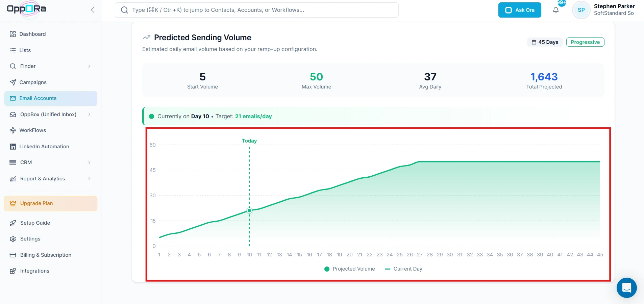Open the Campaigns paper-plane icon
The image size is (644, 304).
(13, 82)
